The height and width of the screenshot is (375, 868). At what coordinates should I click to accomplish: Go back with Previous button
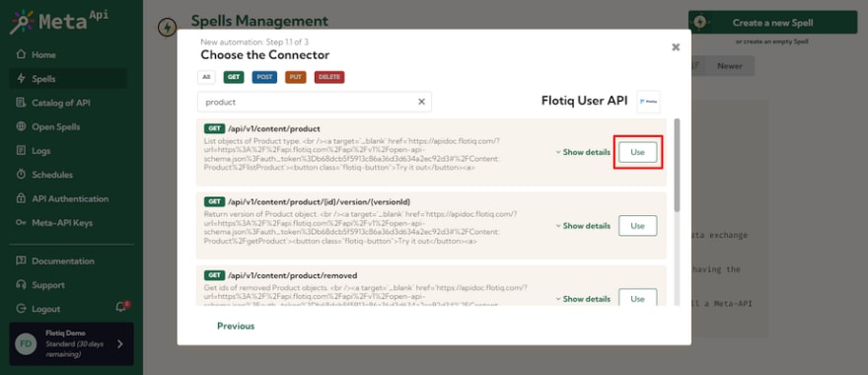(236, 327)
